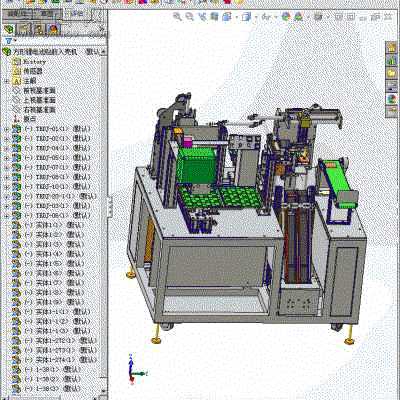Expand the 注解 annotations node
The width and height of the screenshot is (400, 400).
tap(6, 81)
